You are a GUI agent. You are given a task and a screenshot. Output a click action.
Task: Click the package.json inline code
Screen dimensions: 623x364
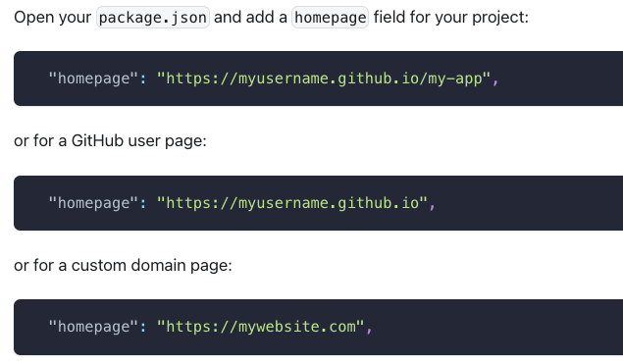click(153, 17)
